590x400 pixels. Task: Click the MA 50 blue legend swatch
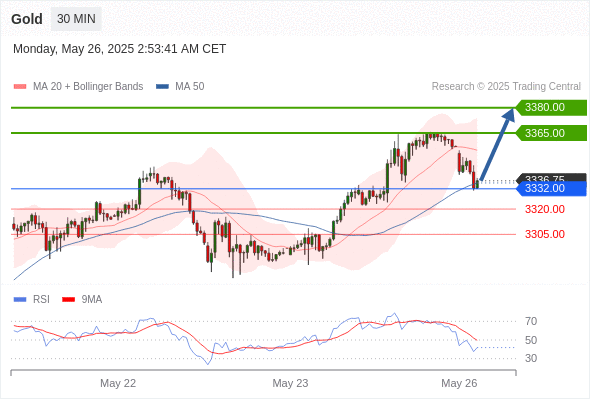coord(162,87)
